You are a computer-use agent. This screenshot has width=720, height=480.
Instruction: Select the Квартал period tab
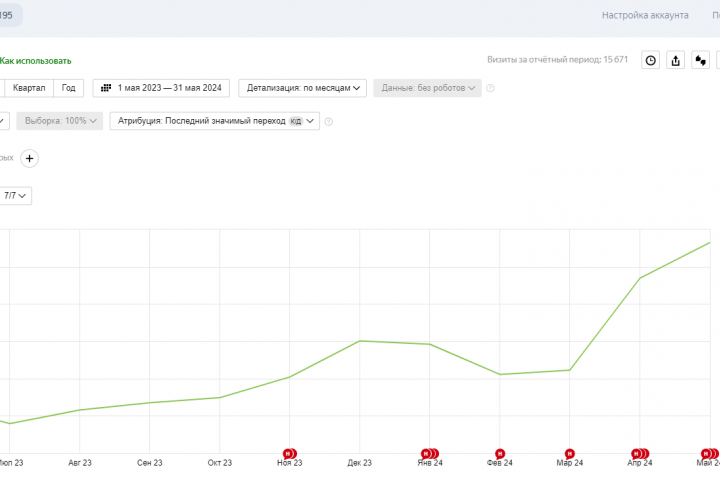[29, 88]
